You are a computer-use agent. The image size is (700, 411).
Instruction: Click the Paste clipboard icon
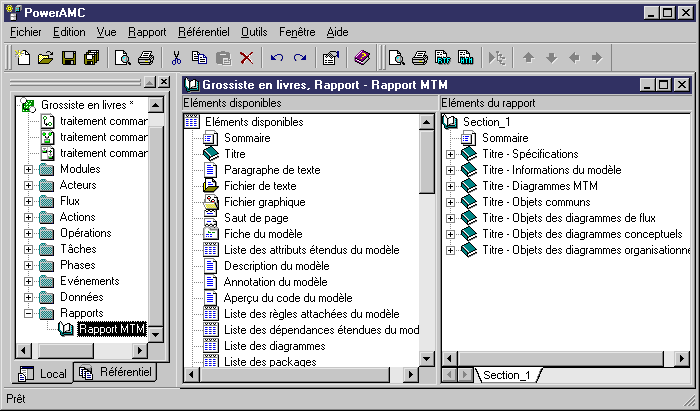pyautogui.click(x=223, y=58)
